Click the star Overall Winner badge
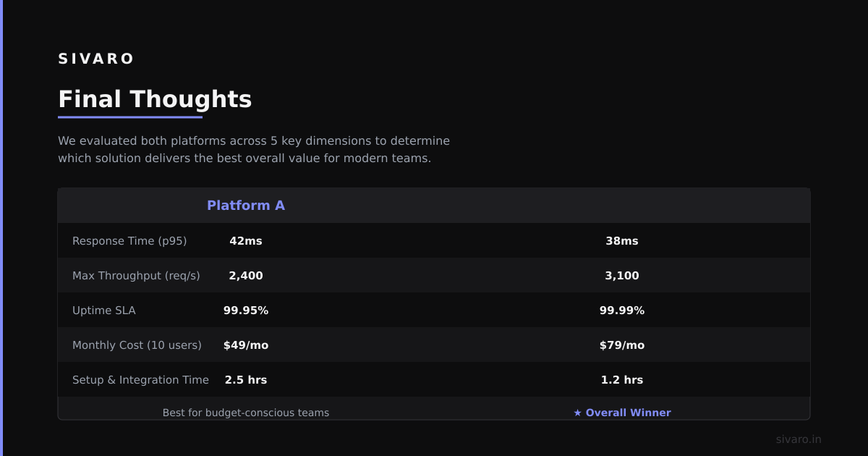Image resolution: width=868 pixels, height=456 pixels. 622,413
